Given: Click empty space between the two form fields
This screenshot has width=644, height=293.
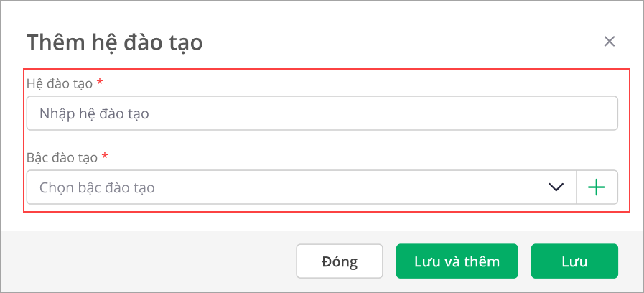Looking at the screenshot, I should pos(323,141).
